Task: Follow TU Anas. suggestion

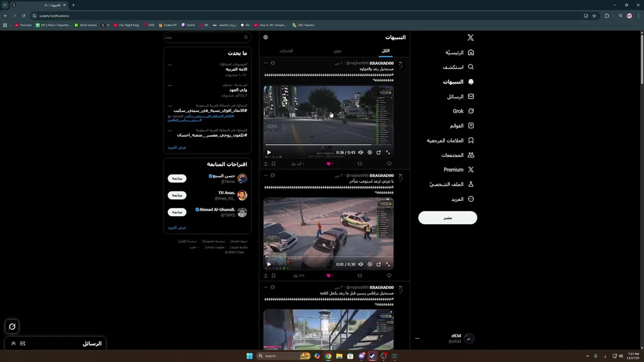Action: pos(177,195)
